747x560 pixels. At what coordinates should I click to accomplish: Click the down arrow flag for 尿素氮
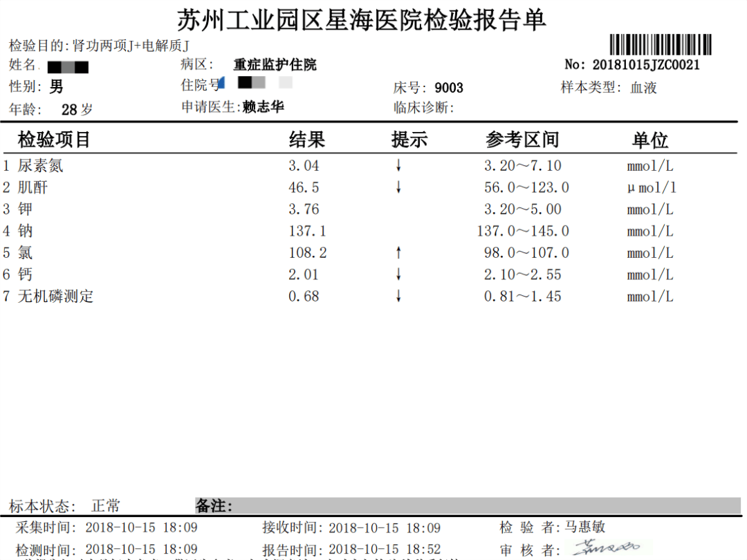pyautogui.click(x=399, y=166)
